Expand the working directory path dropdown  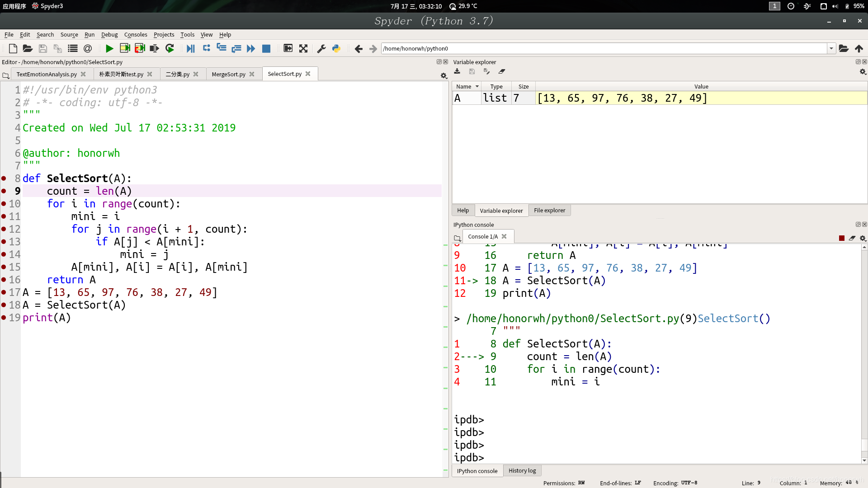coord(831,48)
